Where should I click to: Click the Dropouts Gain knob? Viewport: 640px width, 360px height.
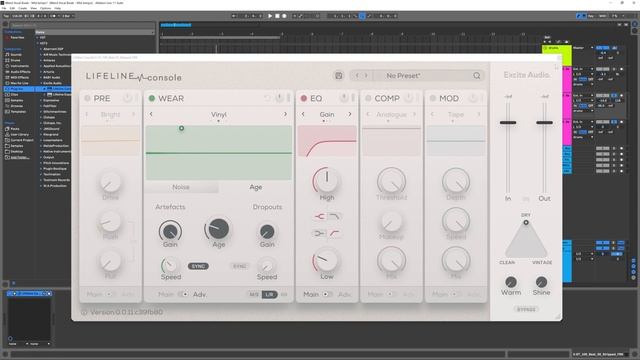click(267, 232)
